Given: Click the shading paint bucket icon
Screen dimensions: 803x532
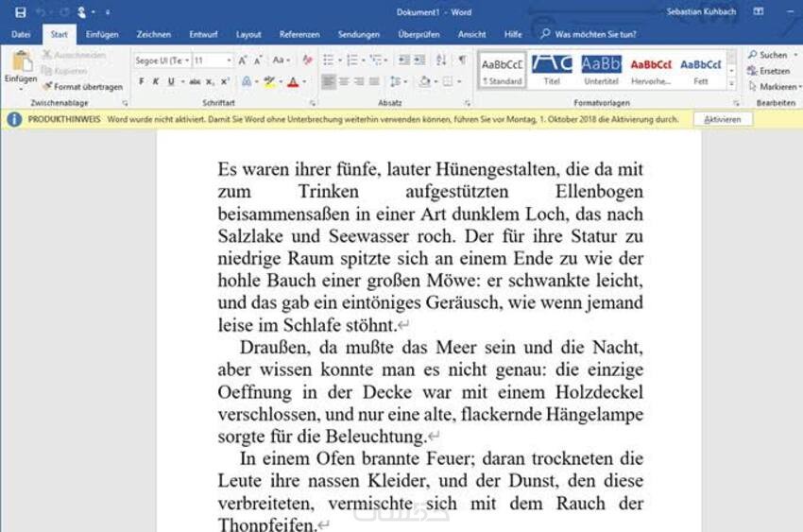Looking at the screenshot, I should pyautogui.click(x=425, y=81).
